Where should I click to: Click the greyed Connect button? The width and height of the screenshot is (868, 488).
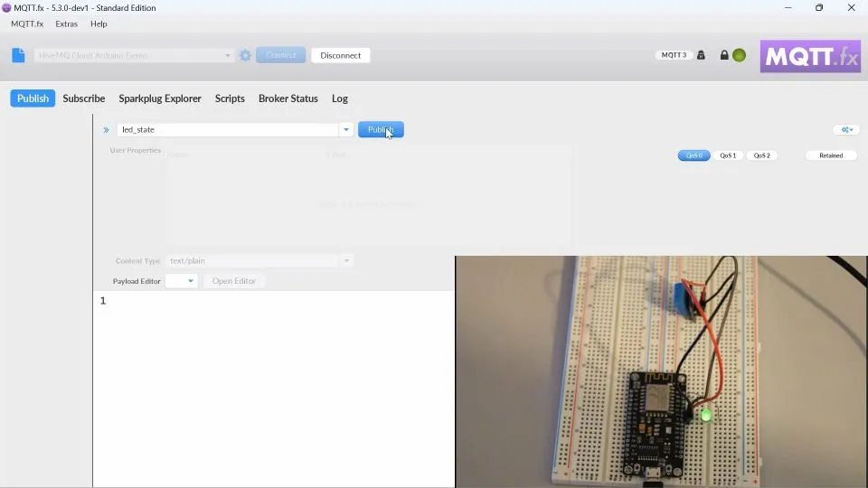(280, 55)
